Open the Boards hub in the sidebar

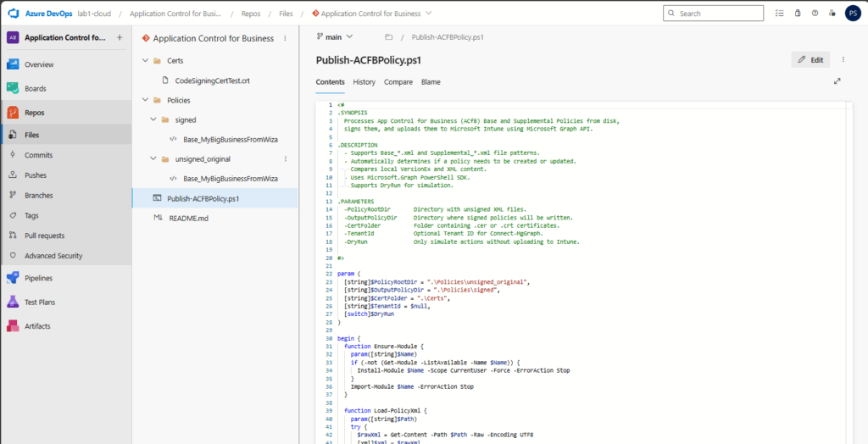[x=36, y=88]
